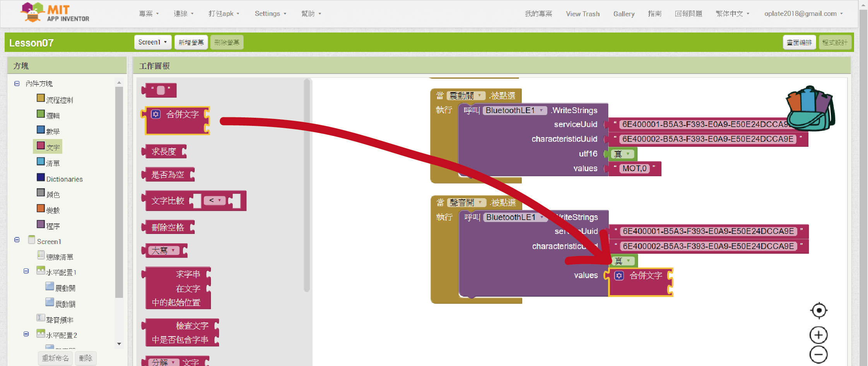The image size is (868, 366).
Task: Open the 繁体中文 language dropdown
Action: (x=732, y=14)
